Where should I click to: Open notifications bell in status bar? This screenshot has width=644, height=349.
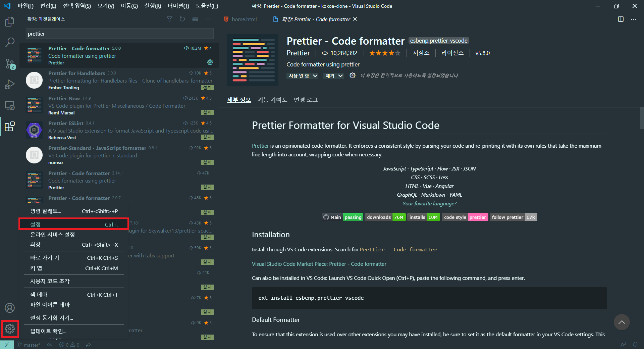click(635, 345)
